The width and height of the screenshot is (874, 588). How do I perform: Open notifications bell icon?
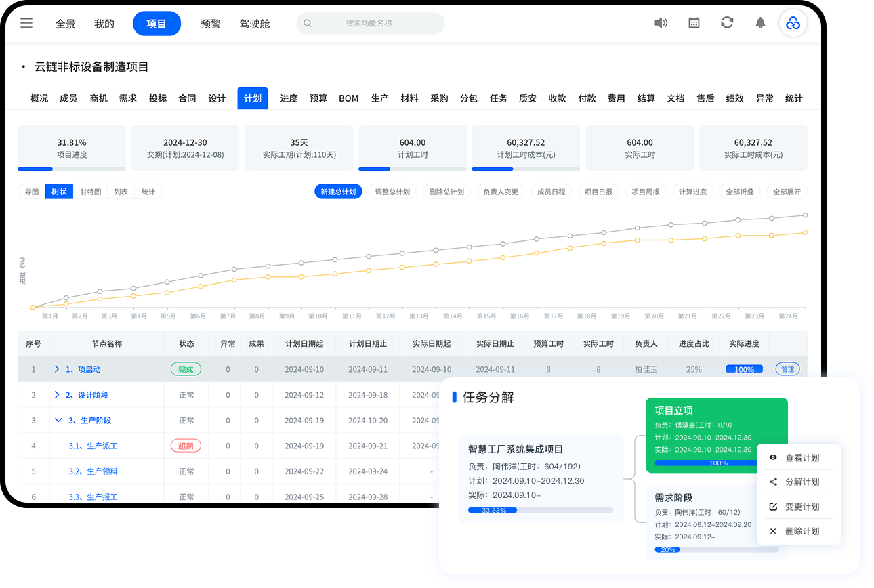click(760, 23)
